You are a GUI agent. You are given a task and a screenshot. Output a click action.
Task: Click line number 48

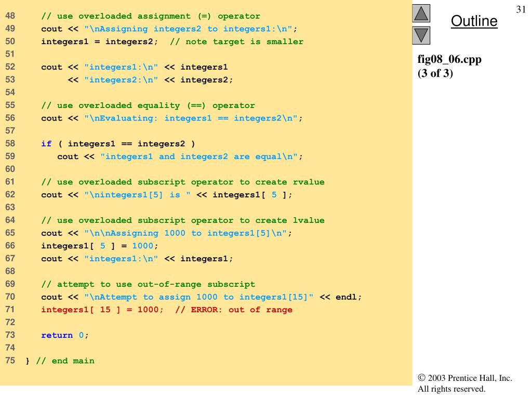(10, 16)
